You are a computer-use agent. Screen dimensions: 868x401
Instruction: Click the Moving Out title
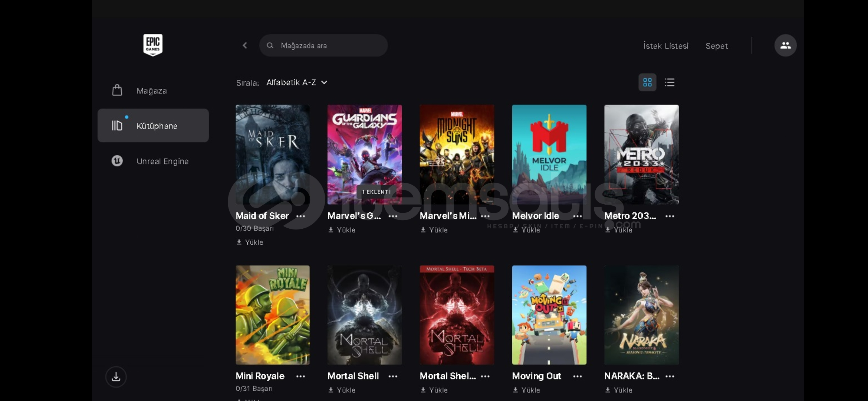(x=537, y=376)
